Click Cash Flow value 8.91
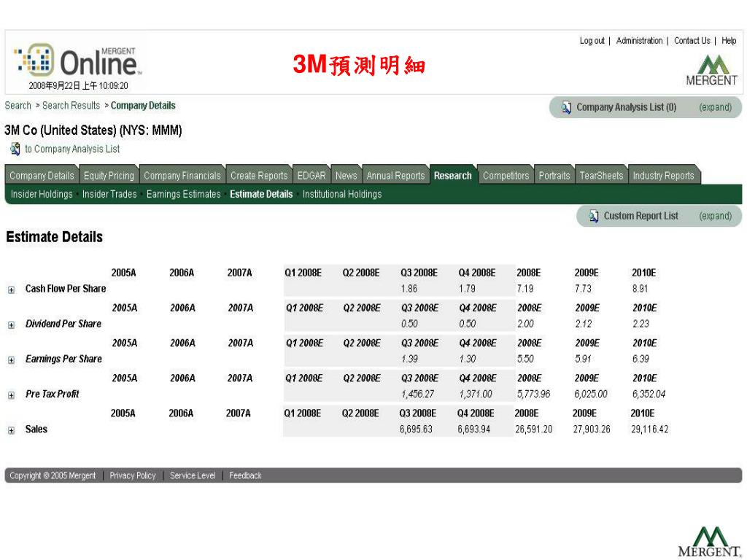The image size is (747, 560). [640, 289]
